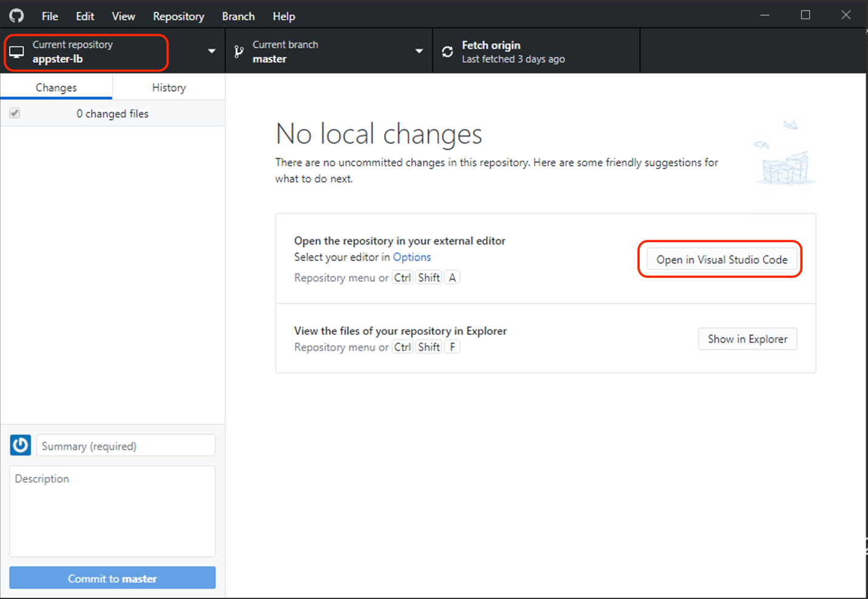The image size is (868, 599).
Task: Open the Branch menu
Action: (239, 16)
